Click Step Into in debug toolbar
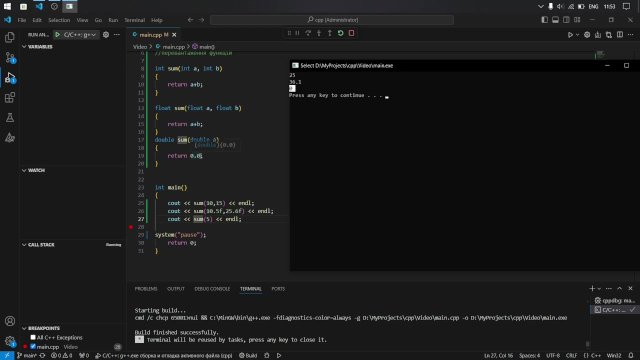This screenshot has width=640, height=360. 319,33
